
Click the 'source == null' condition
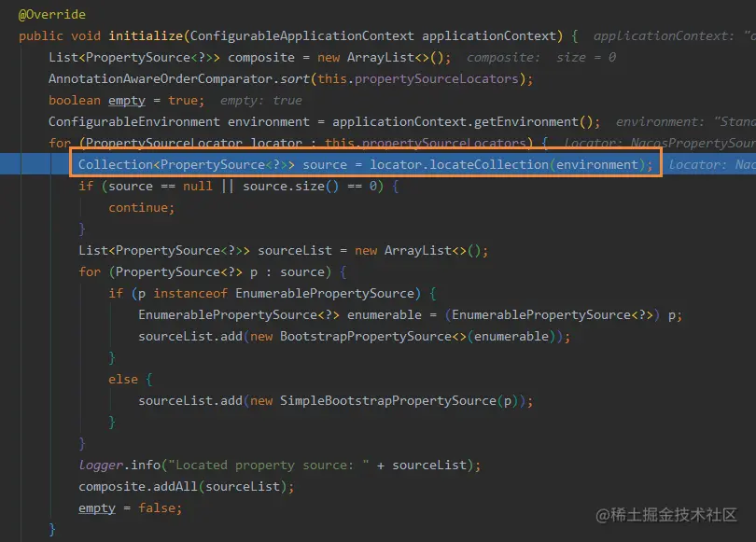(161, 187)
